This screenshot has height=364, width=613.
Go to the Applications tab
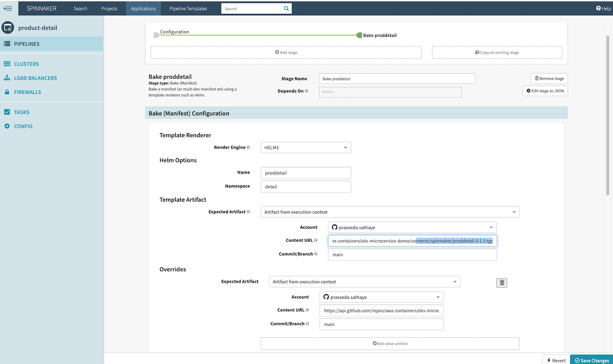pyautogui.click(x=143, y=9)
